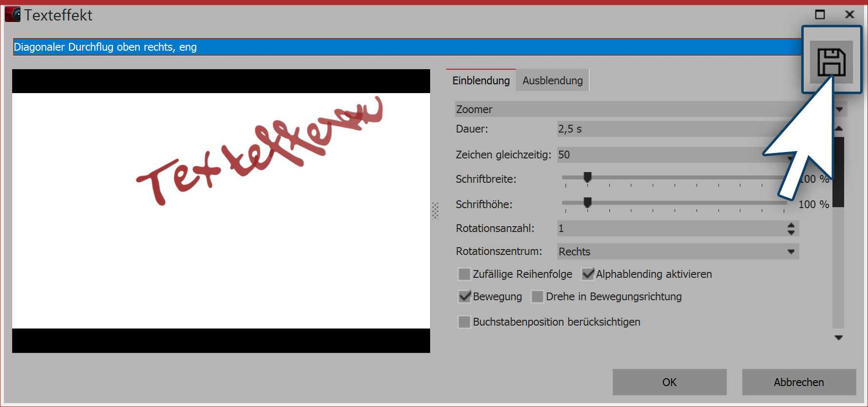Click the Dauer field showing 2,5 s
The width and height of the screenshot is (868, 407).
[678, 129]
